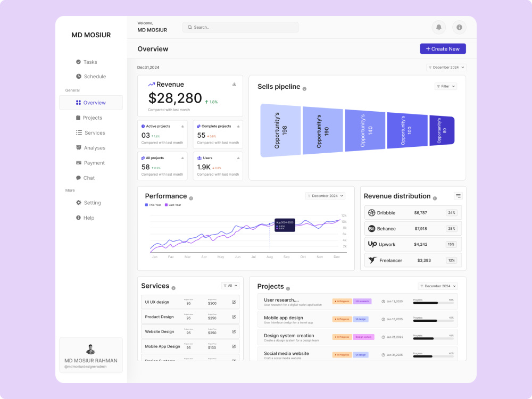Open Chat in the sidebar
Image resolution: width=532 pixels, height=399 pixels.
(x=85, y=178)
